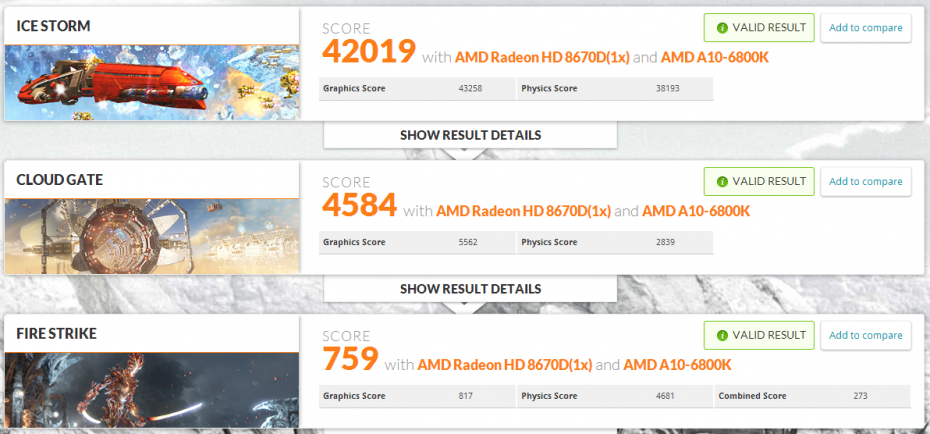Add Ice Storm result to compare
Image resolution: width=930 pixels, height=434 pixels.
click(x=865, y=28)
